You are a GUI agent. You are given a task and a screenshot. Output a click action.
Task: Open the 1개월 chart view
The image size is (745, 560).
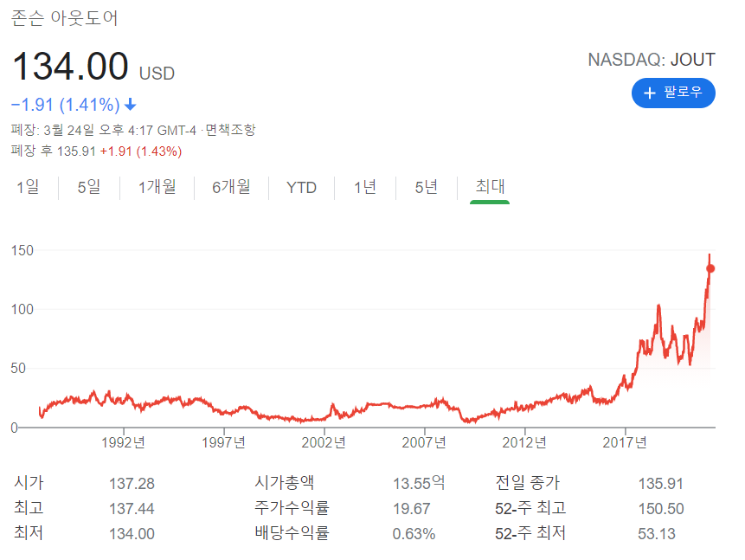pos(156,186)
